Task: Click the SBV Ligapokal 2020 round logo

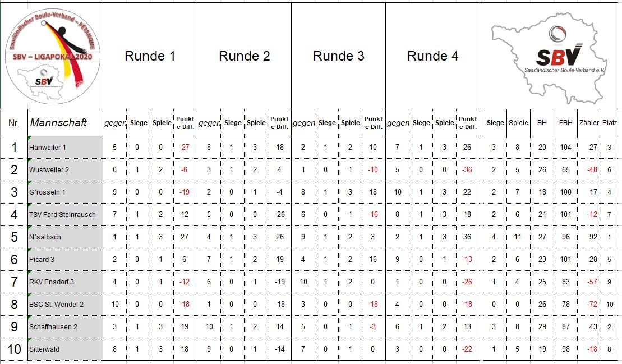Action: [53, 56]
